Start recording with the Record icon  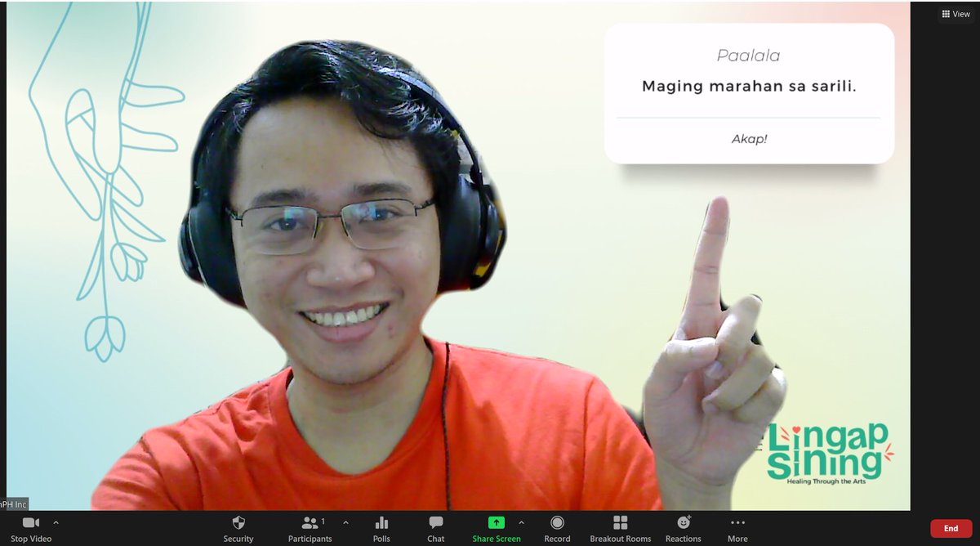pos(557,522)
